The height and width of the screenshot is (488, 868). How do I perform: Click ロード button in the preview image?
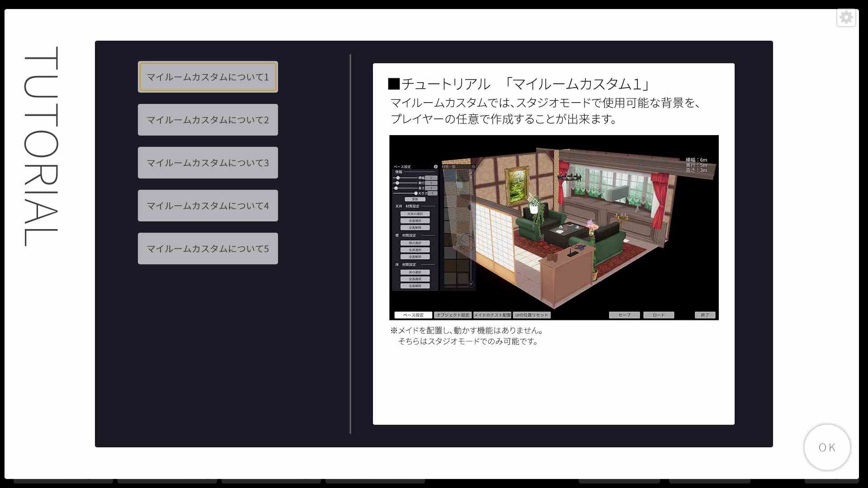[658, 315]
